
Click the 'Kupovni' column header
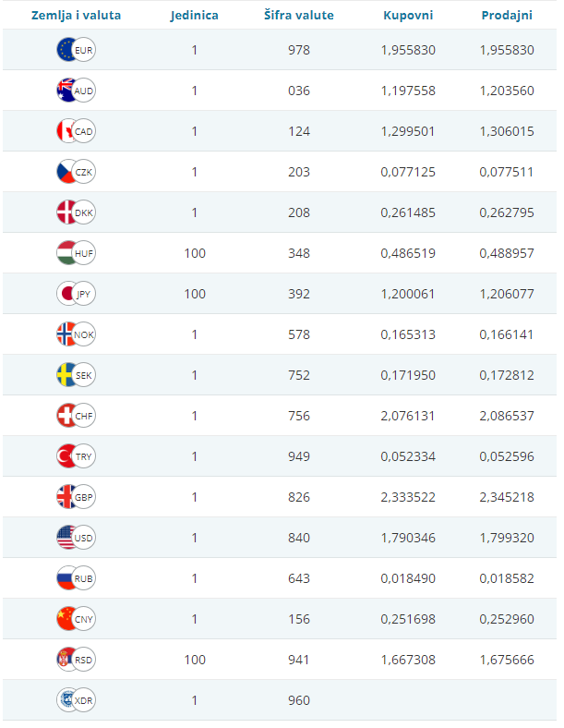(408, 16)
